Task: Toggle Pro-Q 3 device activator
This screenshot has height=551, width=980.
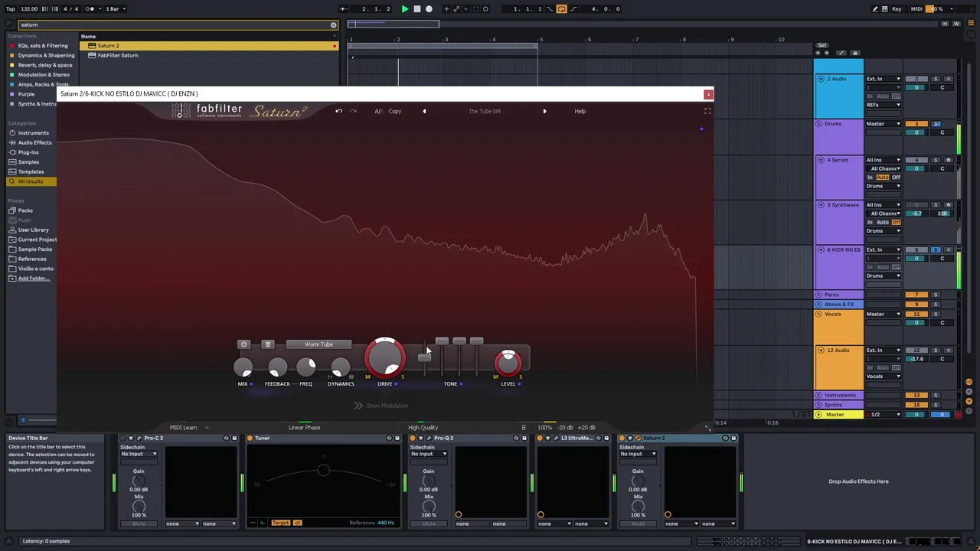Action: coord(413,439)
